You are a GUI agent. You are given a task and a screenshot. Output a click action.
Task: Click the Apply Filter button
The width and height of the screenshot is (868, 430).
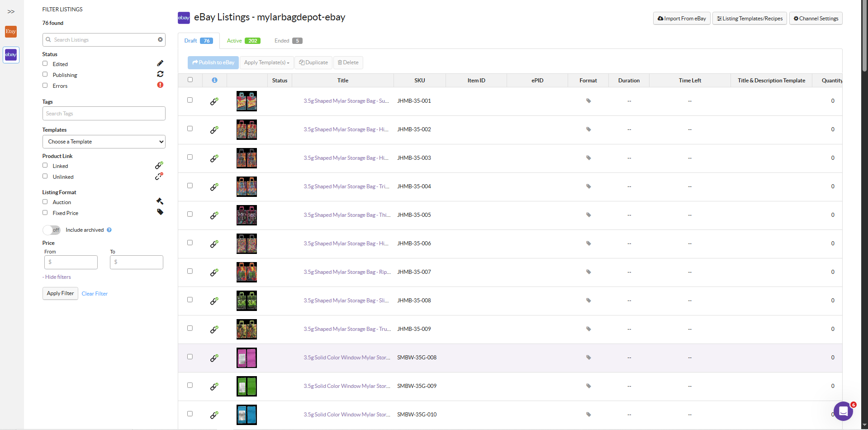(x=60, y=293)
